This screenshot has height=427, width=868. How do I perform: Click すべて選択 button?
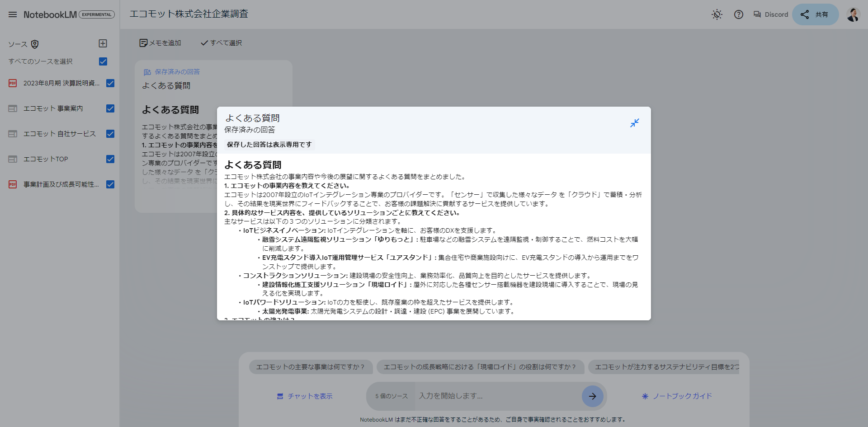coord(221,43)
